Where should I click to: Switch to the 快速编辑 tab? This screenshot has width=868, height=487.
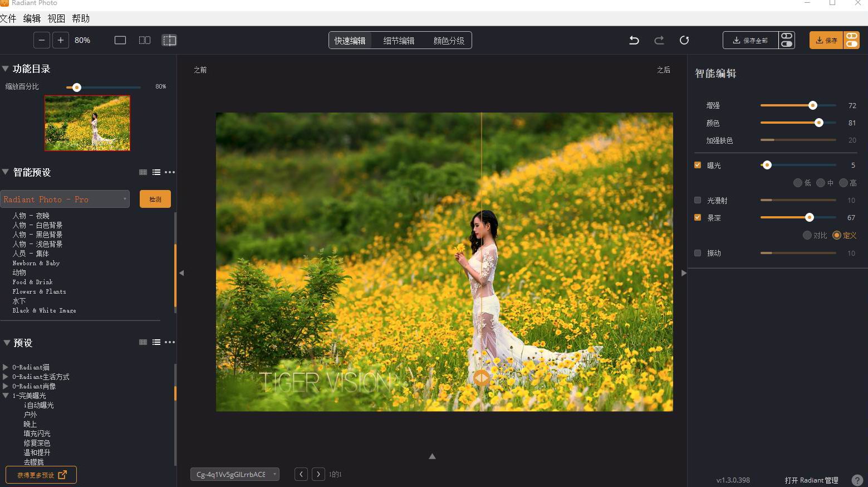(x=350, y=40)
